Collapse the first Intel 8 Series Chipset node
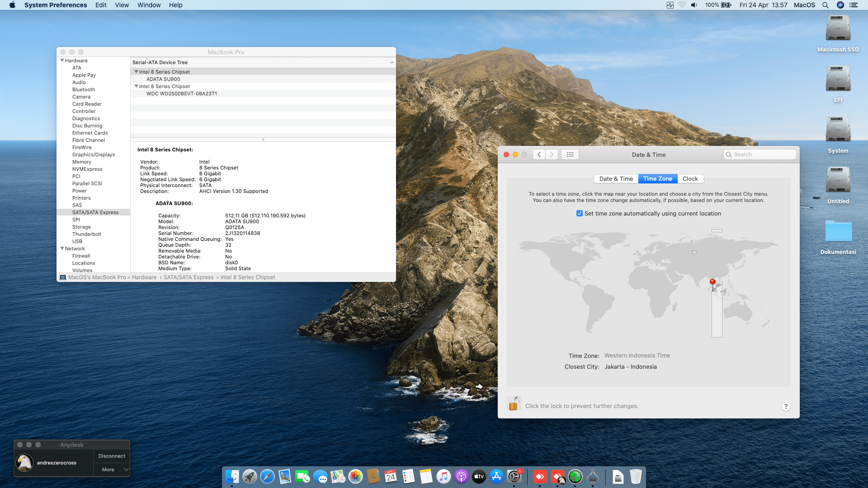This screenshot has height=488, width=868. point(136,72)
